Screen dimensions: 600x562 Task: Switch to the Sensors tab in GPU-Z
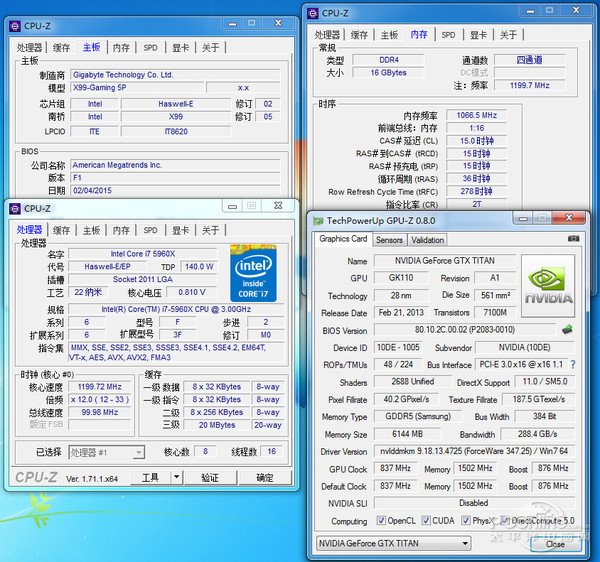pyautogui.click(x=389, y=240)
